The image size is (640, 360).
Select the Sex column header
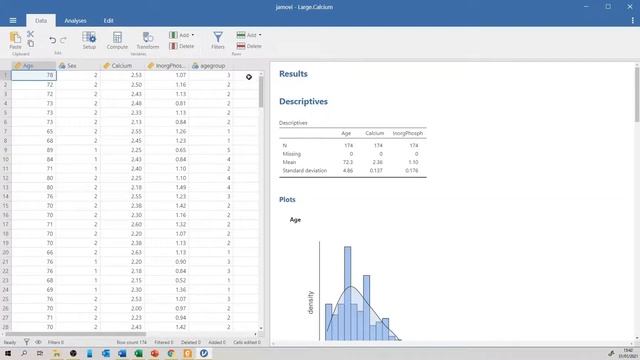pos(78,66)
